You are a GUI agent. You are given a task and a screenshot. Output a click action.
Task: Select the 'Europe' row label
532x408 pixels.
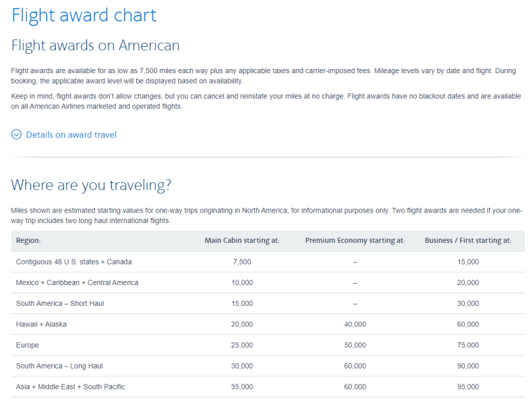(28, 344)
